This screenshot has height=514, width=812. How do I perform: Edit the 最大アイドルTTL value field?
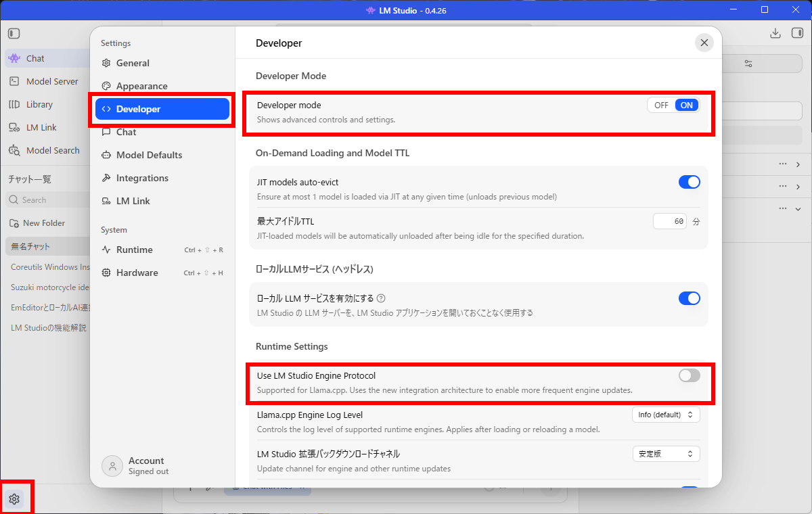click(x=670, y=221)
